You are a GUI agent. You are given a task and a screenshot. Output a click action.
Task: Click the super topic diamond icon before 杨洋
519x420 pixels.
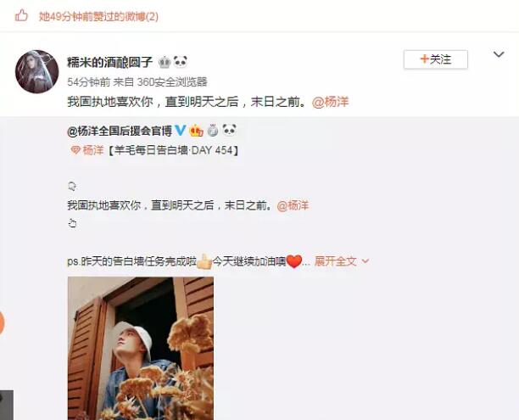point(75,150)
